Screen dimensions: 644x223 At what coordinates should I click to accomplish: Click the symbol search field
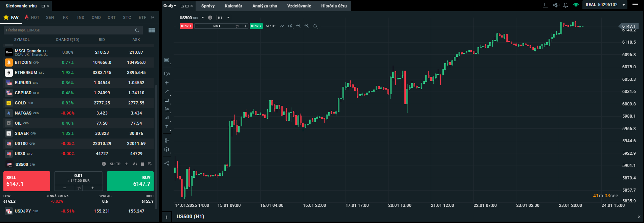point(69,30)
